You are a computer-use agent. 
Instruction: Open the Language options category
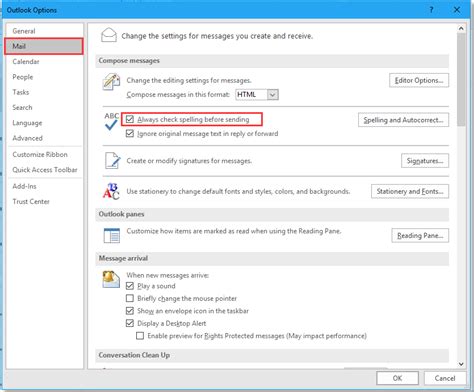click(x=44, y=123)
